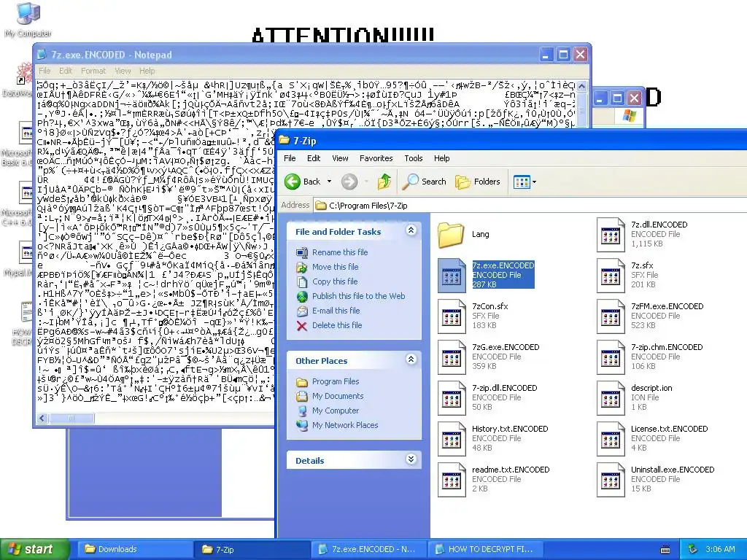Expand the Details panel
Viewport: 747px width, 560px height.
(411, 459)
